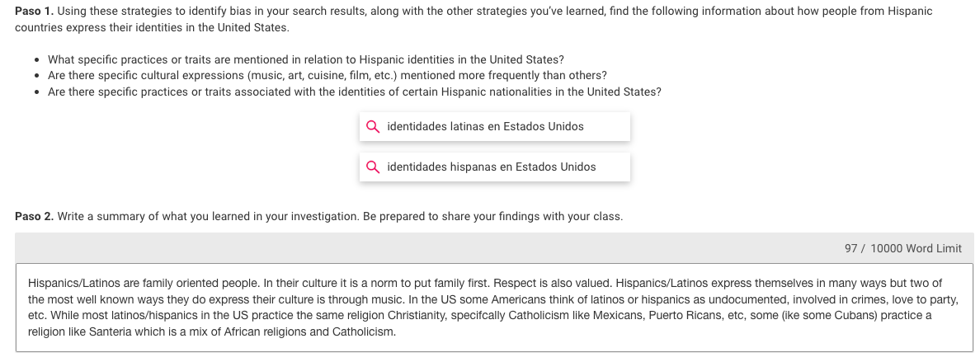Click magnifier icon beside 'identidades hispanas en Estados Unidos'
980x362 pixels.
(x=373, y=167)
